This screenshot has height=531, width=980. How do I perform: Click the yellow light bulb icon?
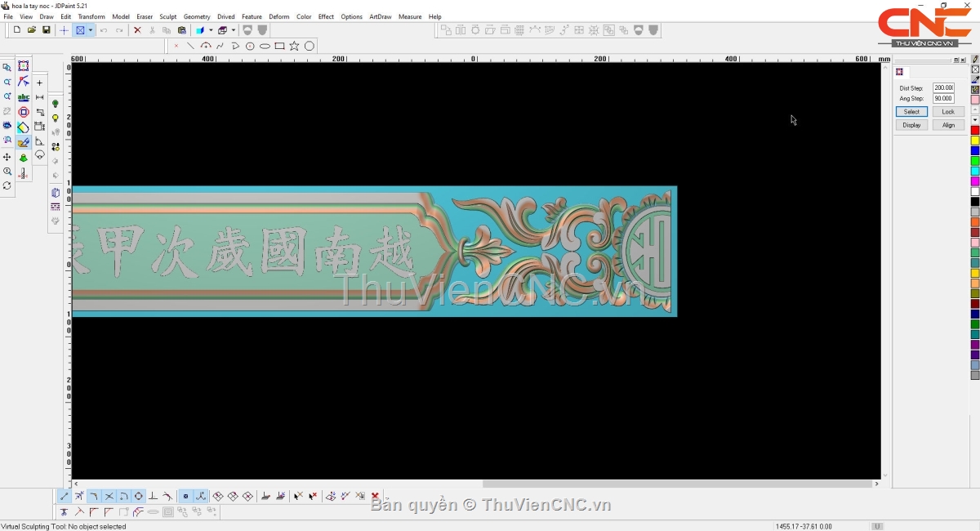tap(56, 118)
